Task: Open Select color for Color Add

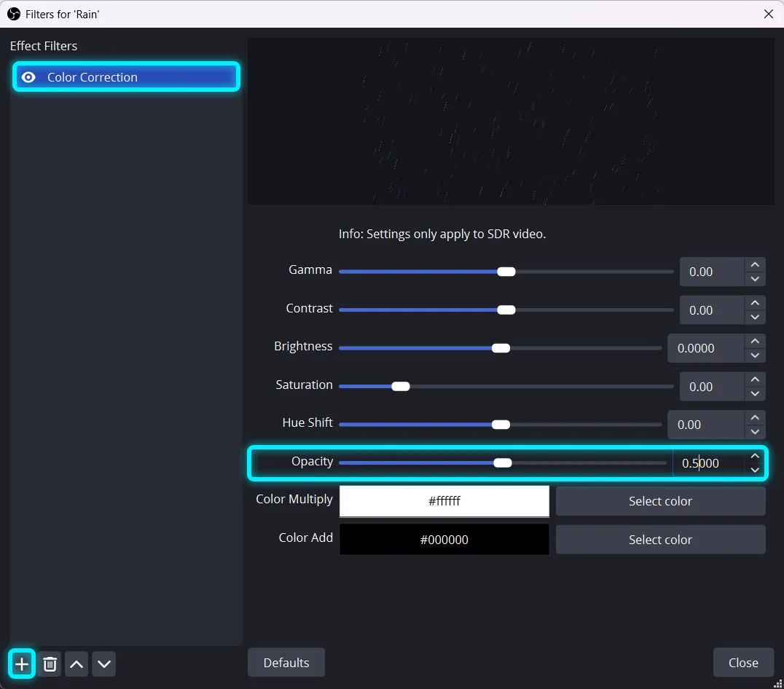Action: click(x=661, y=540)
